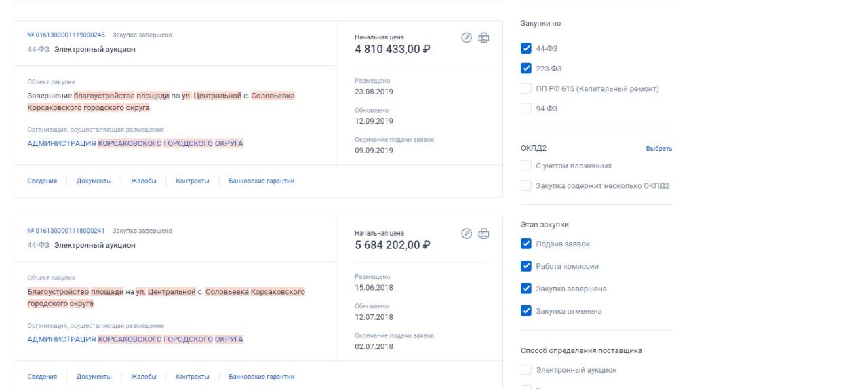
Task: Open purchase number 0161300001119000245 link
Action: point(66,35)
